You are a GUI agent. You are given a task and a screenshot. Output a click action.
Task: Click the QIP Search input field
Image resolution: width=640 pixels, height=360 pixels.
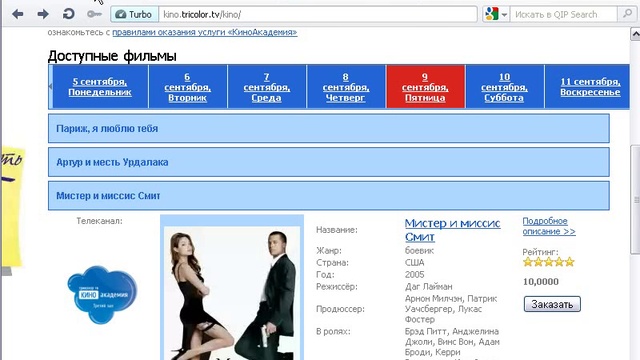click(563, 14)
